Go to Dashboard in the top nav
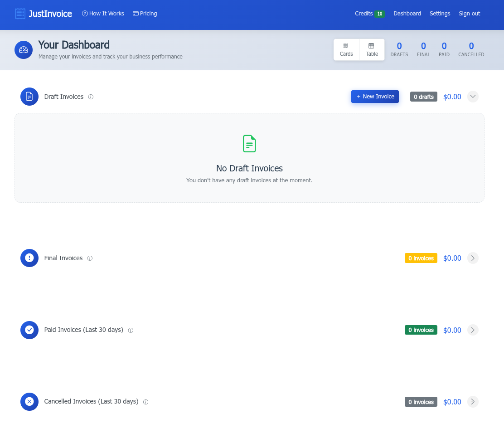The image size is (504, 443). 407,14
